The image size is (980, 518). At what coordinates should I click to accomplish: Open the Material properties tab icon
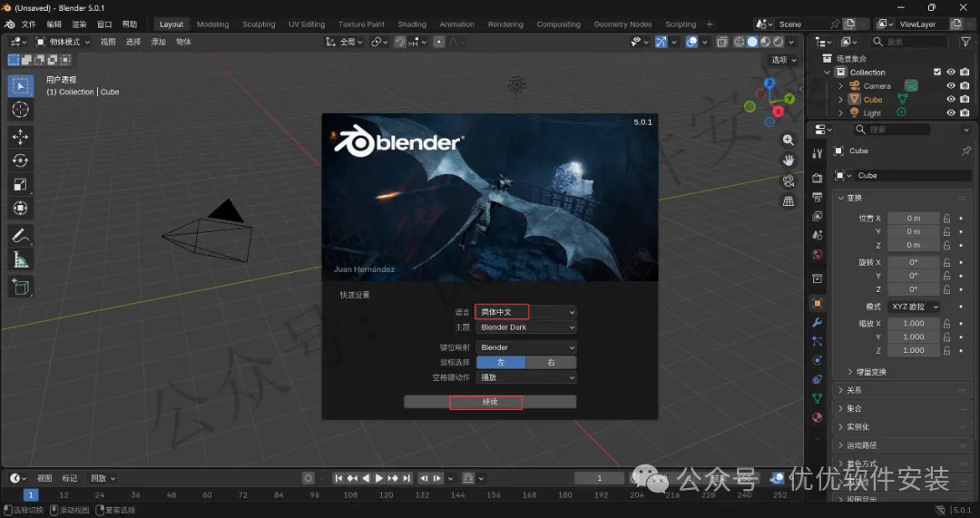pyautogui.click(x=817, y=417)
